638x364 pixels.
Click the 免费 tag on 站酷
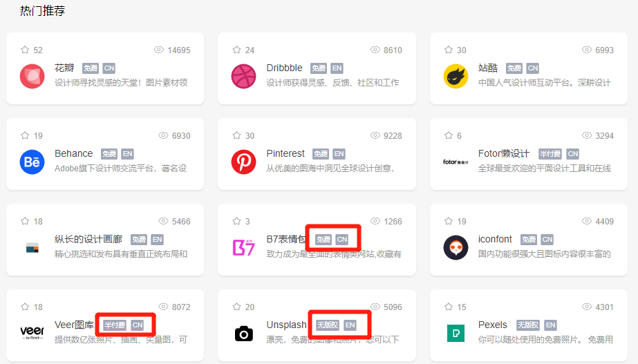click(514, 68)
